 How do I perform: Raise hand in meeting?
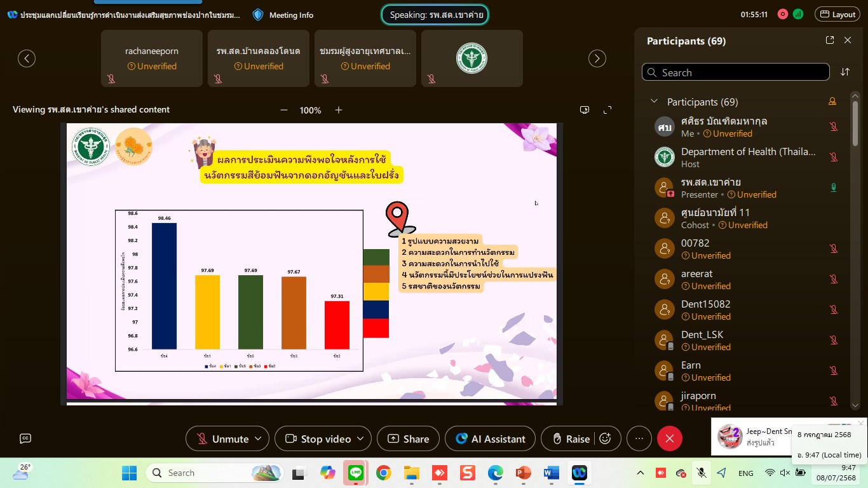coord(571,438)
